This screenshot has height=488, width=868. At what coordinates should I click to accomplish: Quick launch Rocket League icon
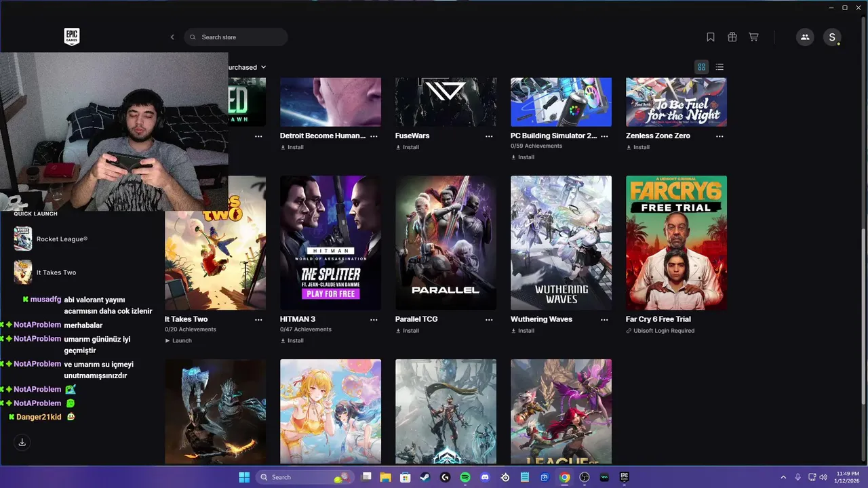pyautogui.click(x=23, y=239)
